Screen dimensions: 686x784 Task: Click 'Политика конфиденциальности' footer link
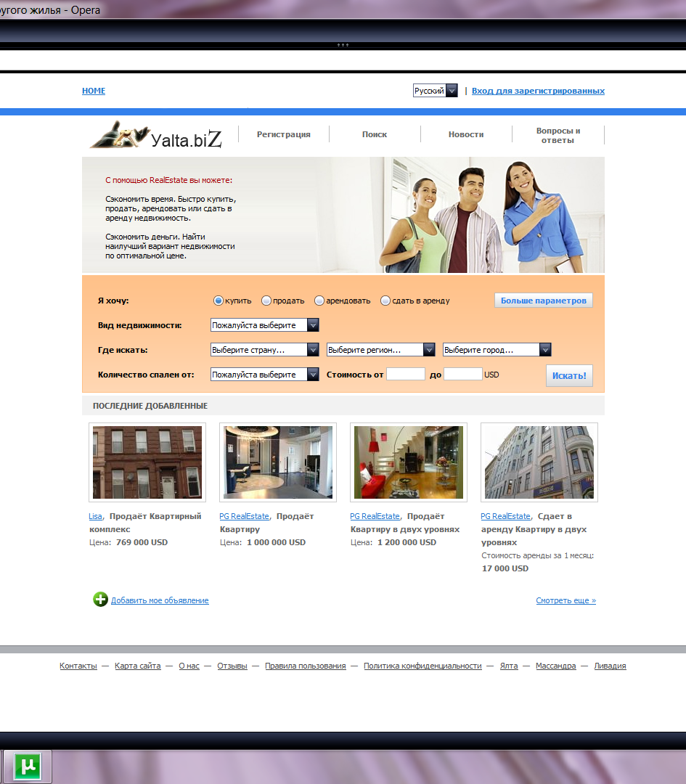(422, 666)
